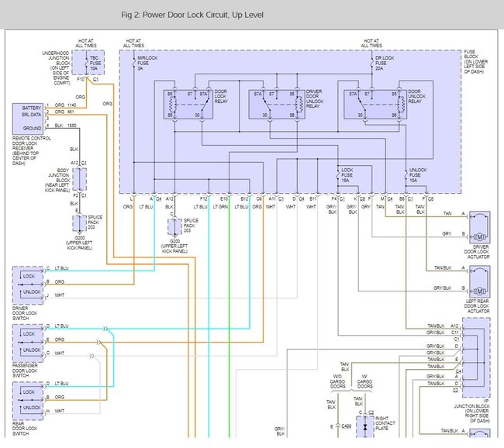The height and width of the screenshot is (448, 504).
Task: Click the 'MIR/LOCK FUSE 3A' label
Action: coord(147,63)
